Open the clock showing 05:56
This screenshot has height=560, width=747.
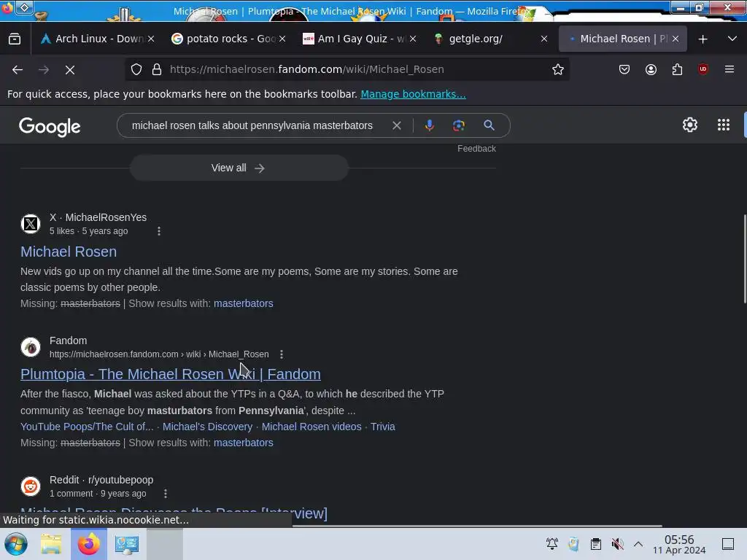(x=679, y=544)
